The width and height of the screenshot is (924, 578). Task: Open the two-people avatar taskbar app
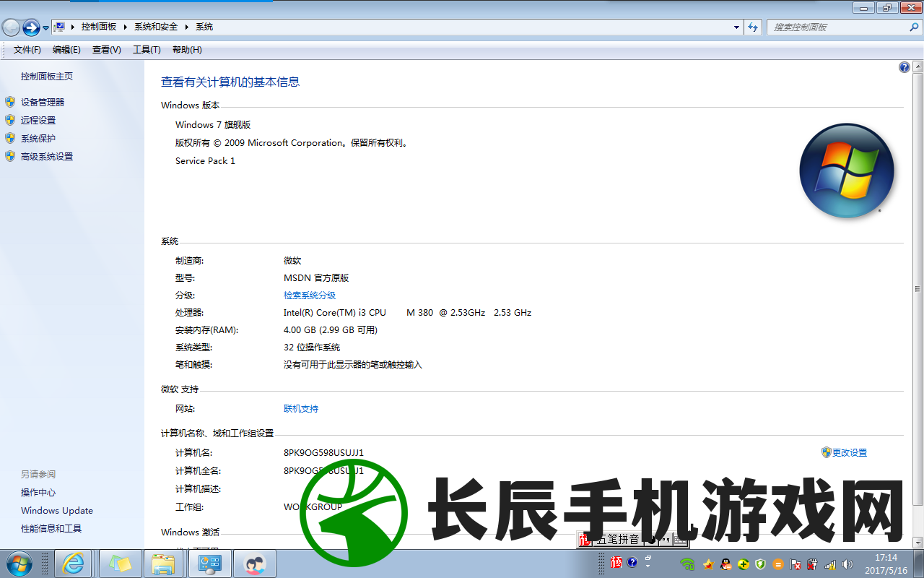pos(255,564)
